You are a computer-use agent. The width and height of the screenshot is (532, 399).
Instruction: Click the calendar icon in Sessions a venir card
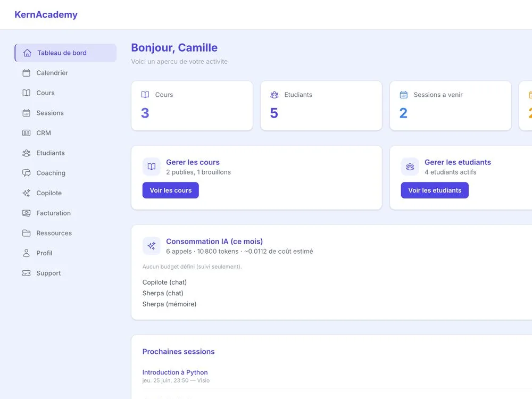[x=404, y=95]
